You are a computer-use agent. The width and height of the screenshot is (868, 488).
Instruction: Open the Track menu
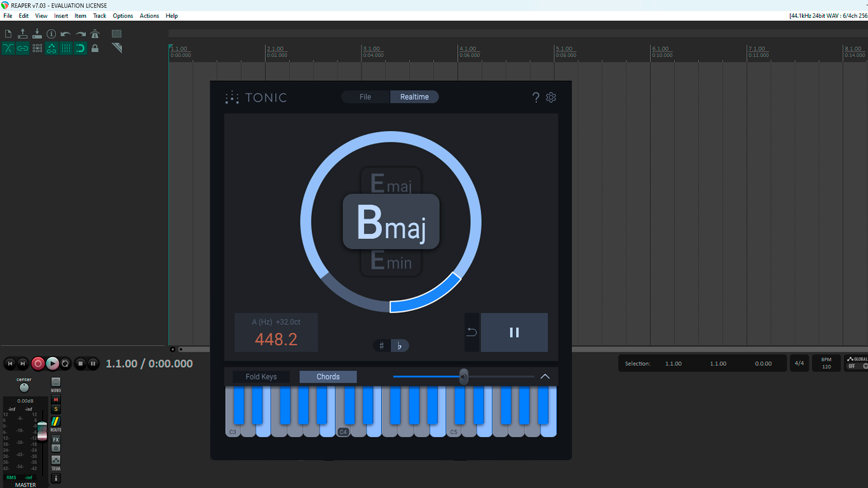tap(100, 16)
